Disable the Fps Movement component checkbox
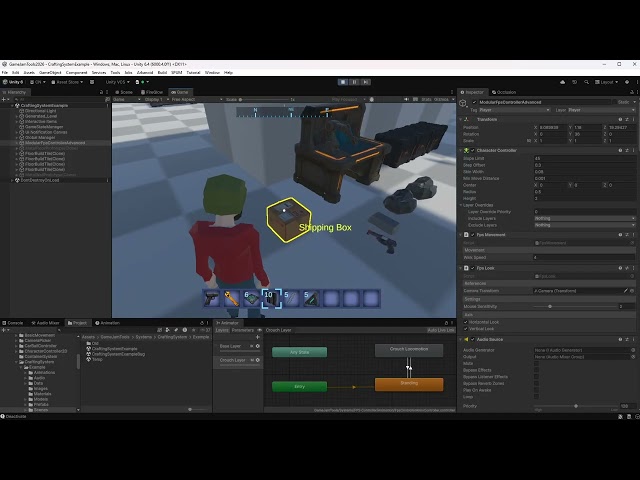This screenshot has height=480, width=640. click(473, 235)
